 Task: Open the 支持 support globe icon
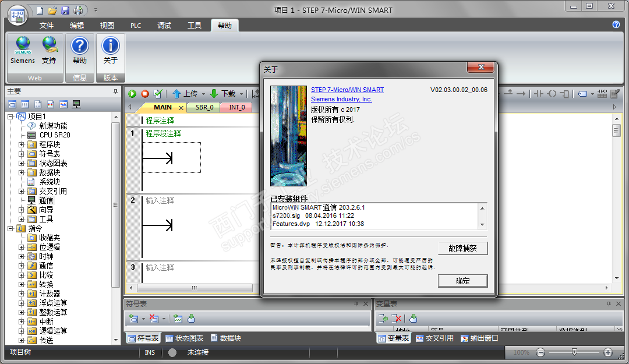point(50,45)
